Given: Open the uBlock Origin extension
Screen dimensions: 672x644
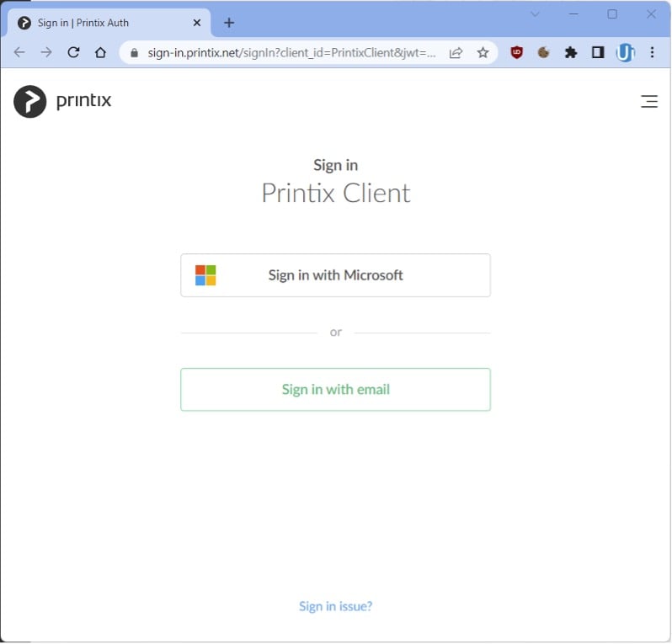Looking at the screenshot, I should (x=516, y=53).
